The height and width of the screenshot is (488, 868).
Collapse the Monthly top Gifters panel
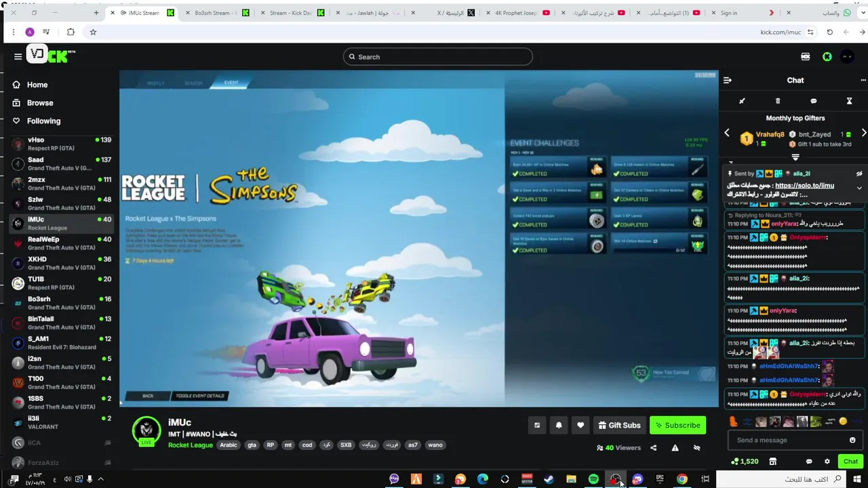tap(795, 157)
